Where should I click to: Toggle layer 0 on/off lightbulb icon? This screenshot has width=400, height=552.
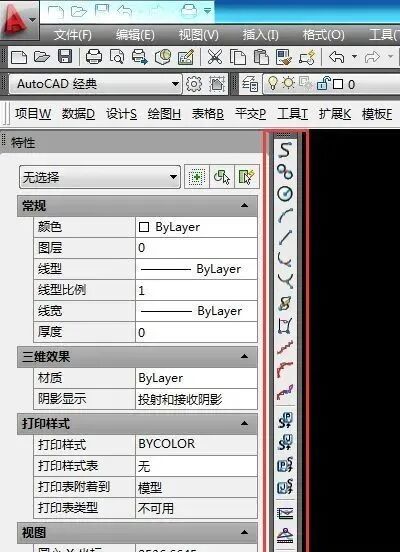[x=272, y=84]
